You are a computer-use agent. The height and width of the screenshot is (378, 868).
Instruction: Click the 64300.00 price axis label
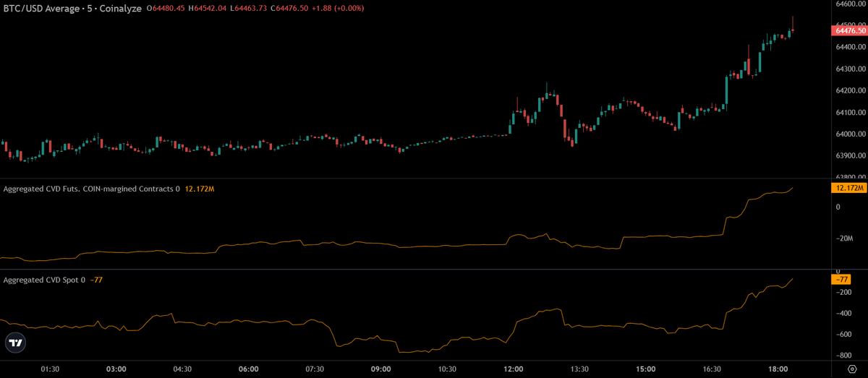851,69
